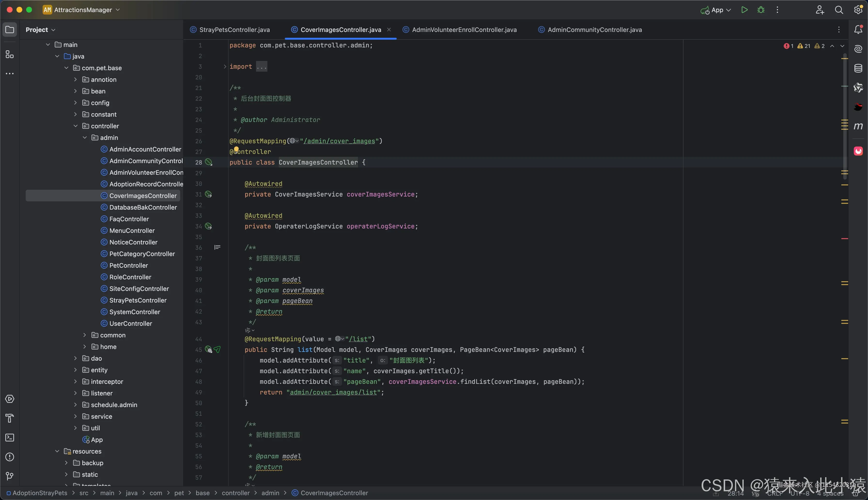Viewport: 868px width, 500px height.
Task: Switch to StrayPetsController.java tab
Action: point(234,30)
